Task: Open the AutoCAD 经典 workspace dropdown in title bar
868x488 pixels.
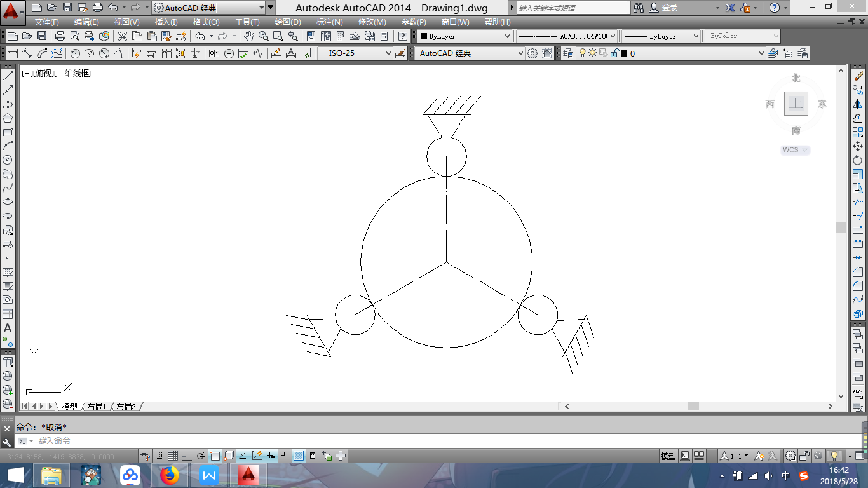Action: click(x=262, y=8)
